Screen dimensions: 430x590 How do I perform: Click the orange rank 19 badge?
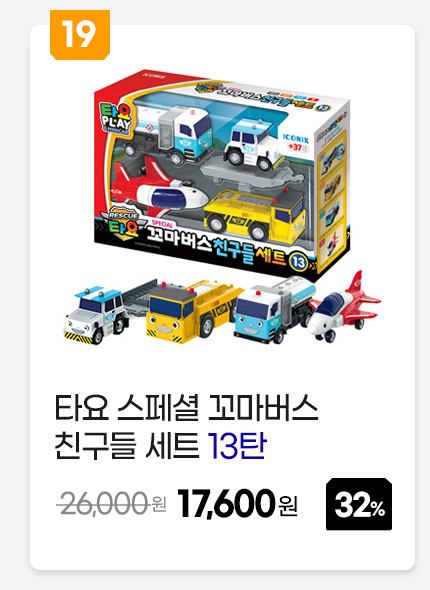click(x=80, y=35)
